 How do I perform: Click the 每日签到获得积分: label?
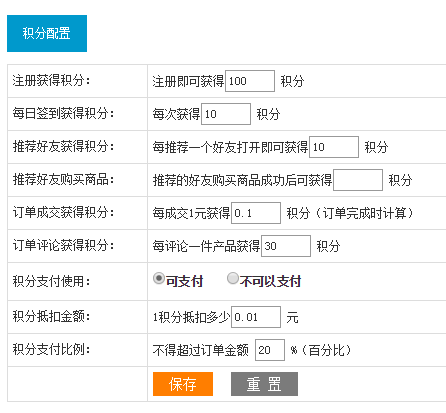point(64,114)
